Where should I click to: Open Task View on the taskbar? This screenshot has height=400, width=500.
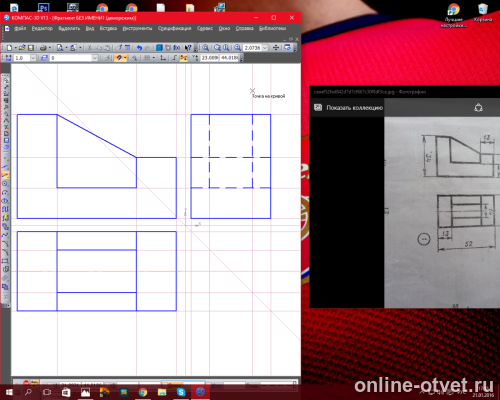coord(47,392)
